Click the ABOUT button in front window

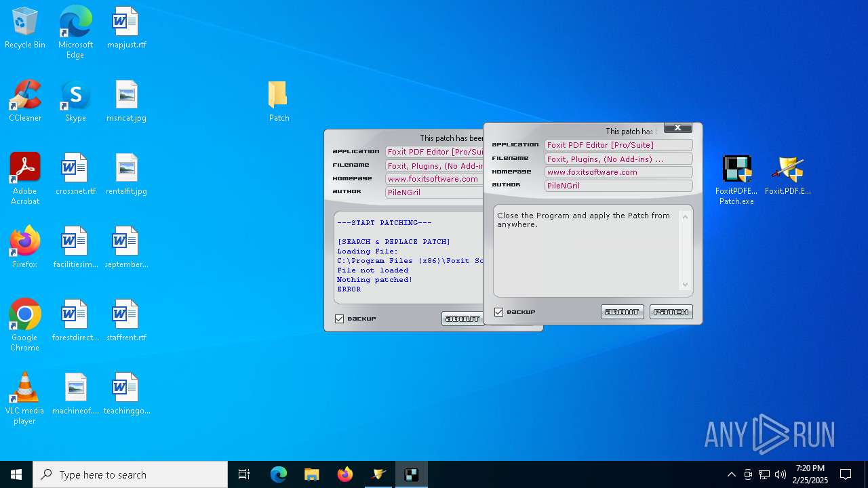tap(622, 312)
